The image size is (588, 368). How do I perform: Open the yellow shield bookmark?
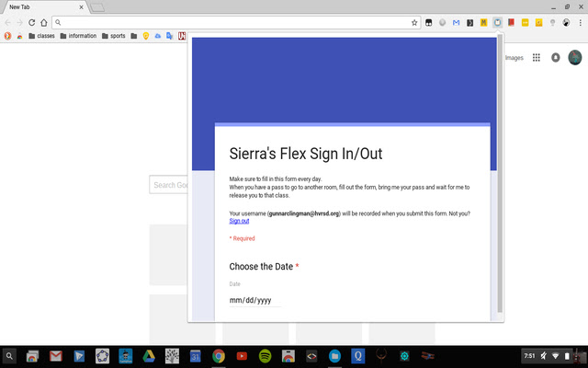[146, 36]
